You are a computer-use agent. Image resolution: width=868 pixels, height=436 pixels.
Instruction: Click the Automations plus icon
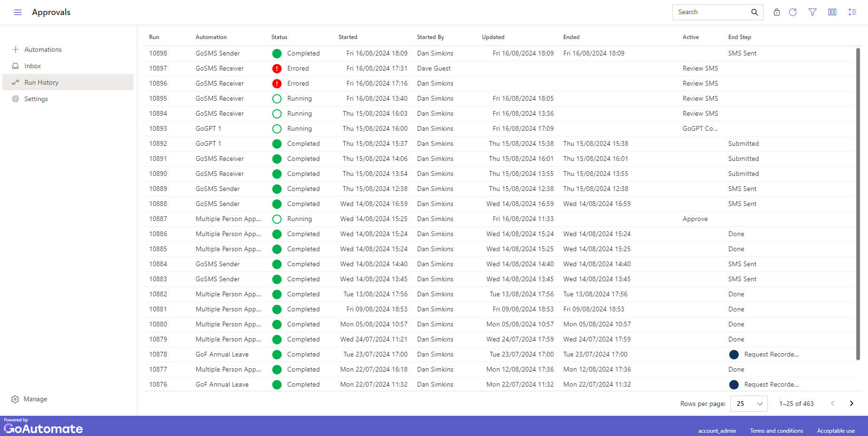click(x=16, y=49)
